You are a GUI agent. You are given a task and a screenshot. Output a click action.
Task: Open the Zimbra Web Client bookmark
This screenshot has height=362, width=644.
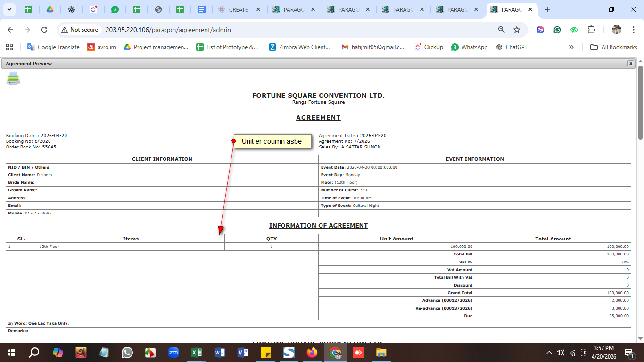[299, 47]
